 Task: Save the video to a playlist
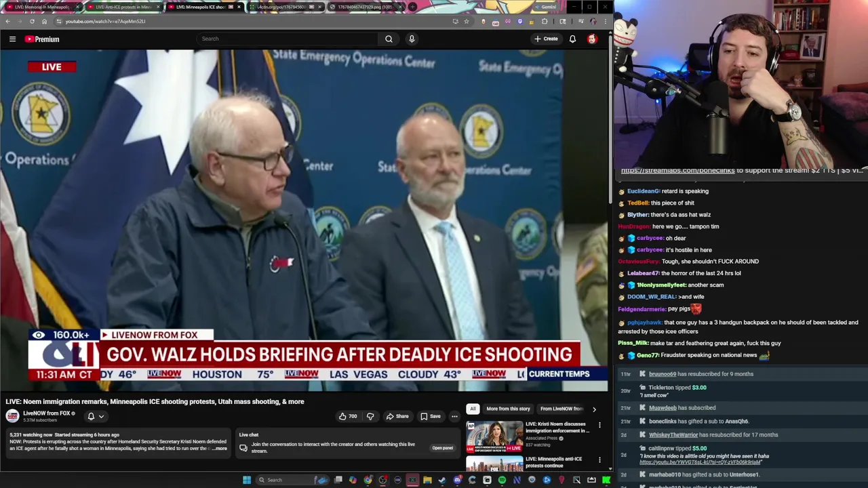[x=430, y=416]
